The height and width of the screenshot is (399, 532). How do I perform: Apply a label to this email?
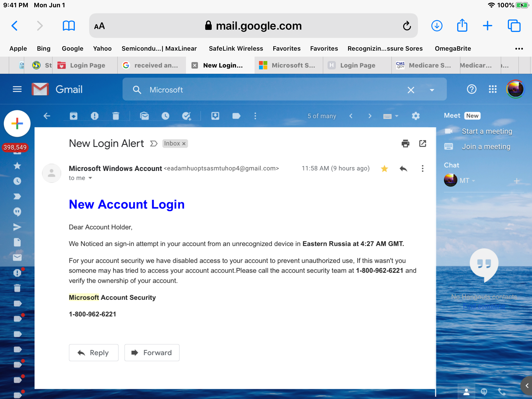click(236, 116)
